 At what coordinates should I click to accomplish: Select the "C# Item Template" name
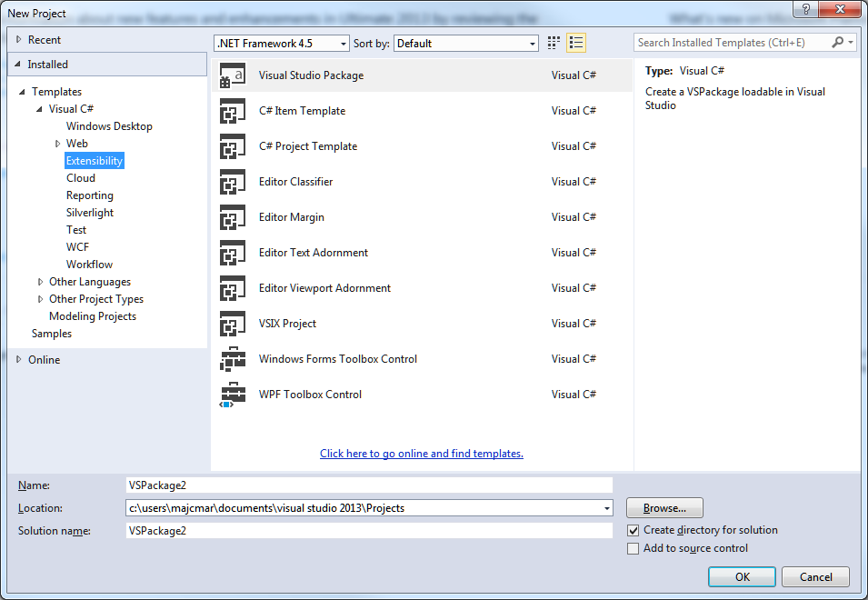(x=303, y=111)
